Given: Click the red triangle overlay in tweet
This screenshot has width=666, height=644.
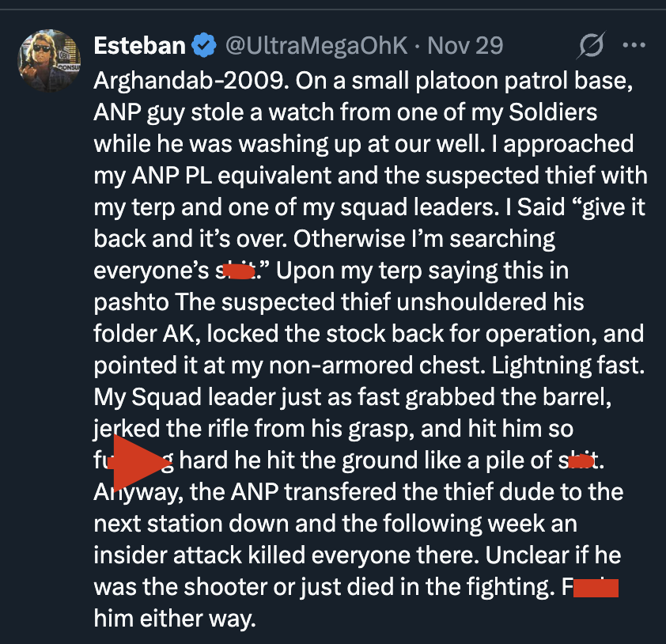Looking at the screenshot, I should coord(139,462).
